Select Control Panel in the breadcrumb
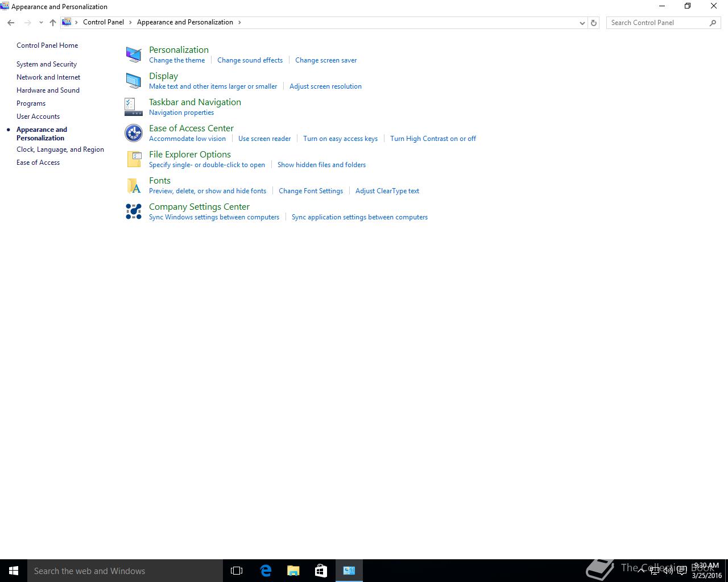The image size is (728, 582). (104, 22)
